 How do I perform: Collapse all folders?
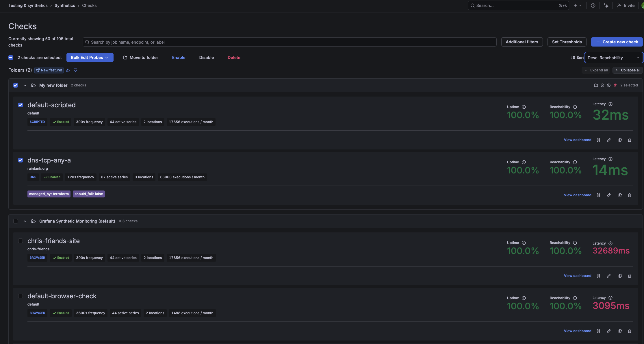click(628, 70)
